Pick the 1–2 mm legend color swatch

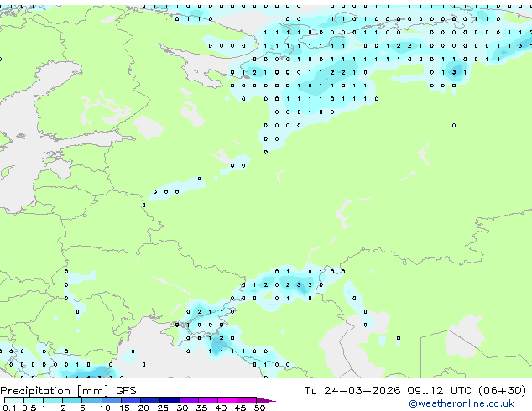(x=53, y=400)
